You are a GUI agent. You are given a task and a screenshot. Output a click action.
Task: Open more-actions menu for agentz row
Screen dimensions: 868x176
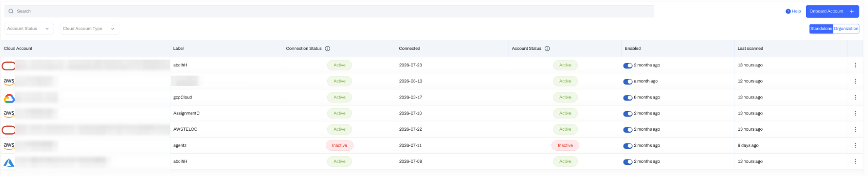click(x=855, y=145)
